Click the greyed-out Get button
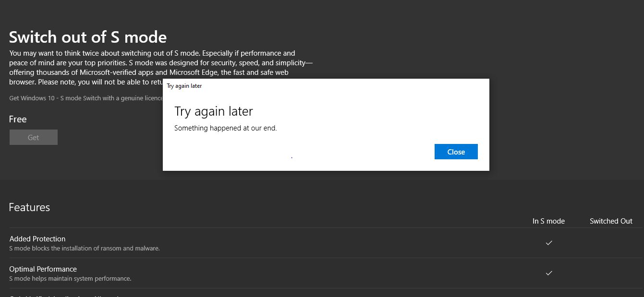This screenshot has height=297, width=644. pos(34,137)
